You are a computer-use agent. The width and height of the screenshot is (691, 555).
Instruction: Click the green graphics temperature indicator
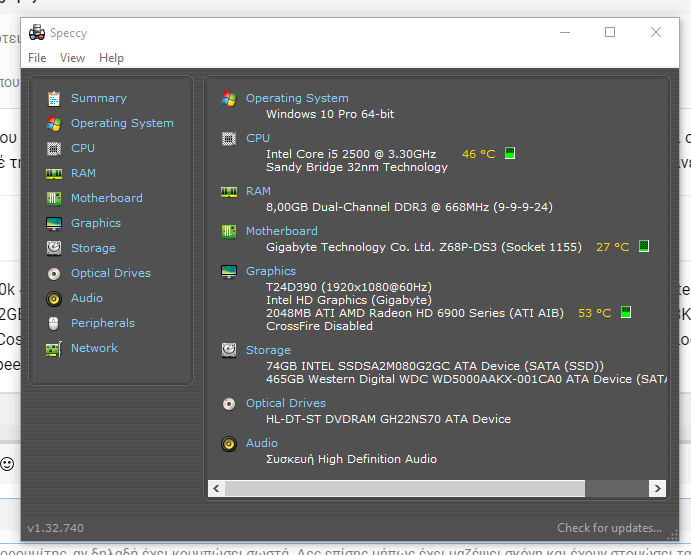pyautogui.click(x=626, y=313)
